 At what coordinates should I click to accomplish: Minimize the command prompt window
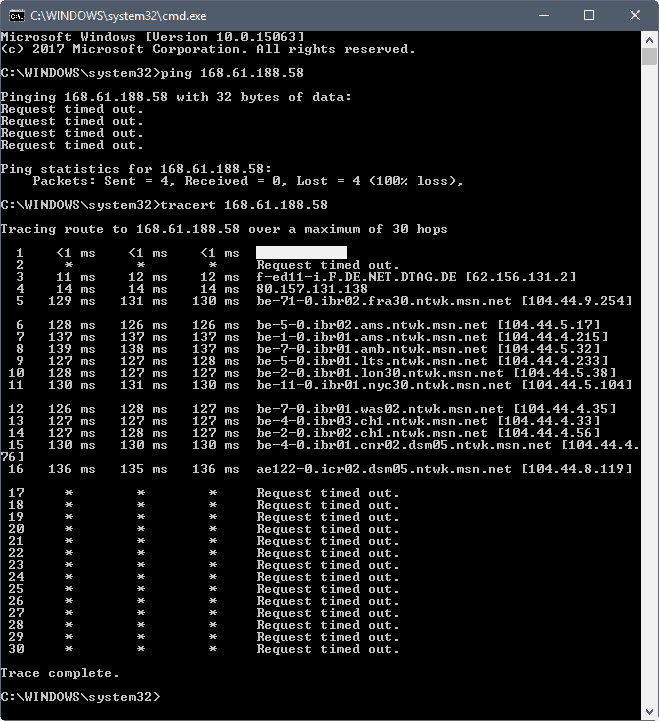tap(544, 16)
